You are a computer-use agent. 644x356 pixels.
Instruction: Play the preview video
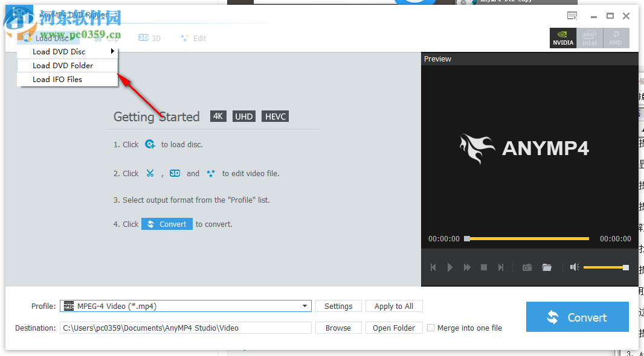pyautogui.click(x=449, y=267)
